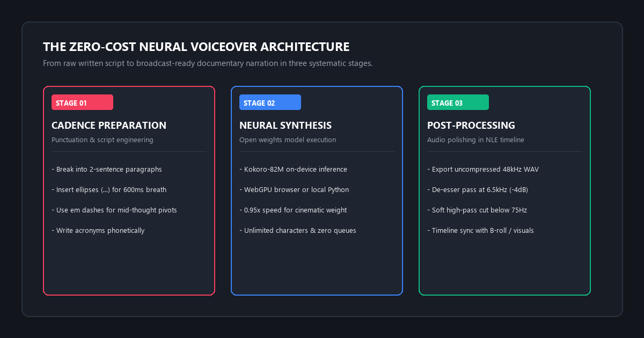Click 'Timeline sync with B-roll / visuals' line

(480, 231)
